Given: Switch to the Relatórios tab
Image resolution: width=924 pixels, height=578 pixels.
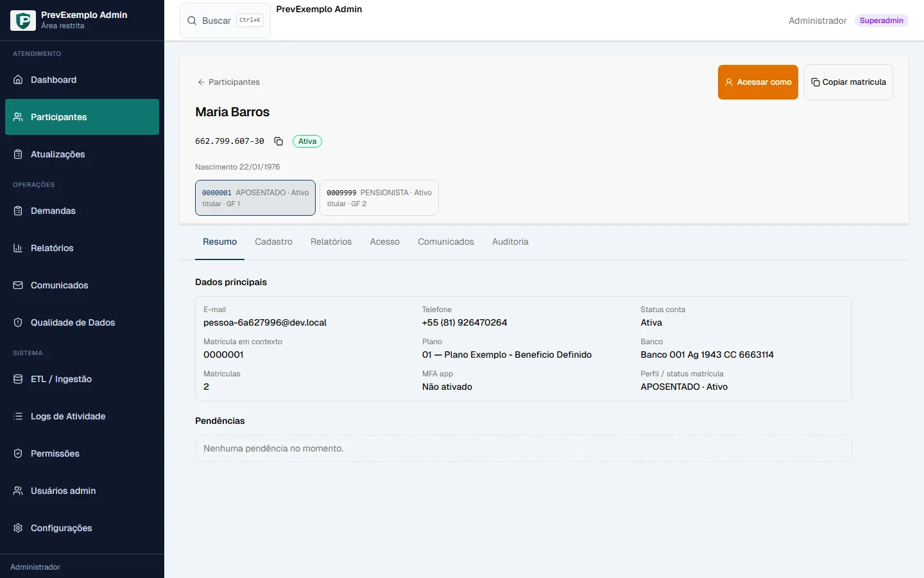Looking at the screenshot, I should (x=331, y=242).
